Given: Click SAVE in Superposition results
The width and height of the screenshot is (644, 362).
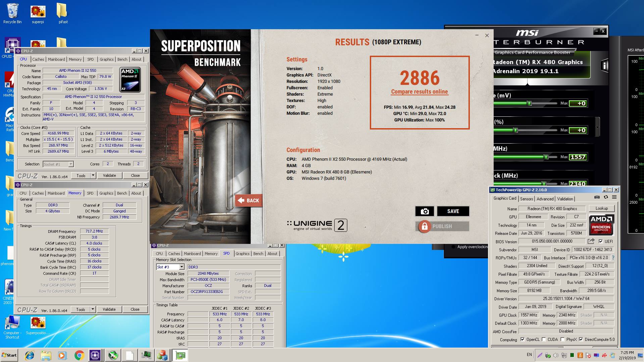Looking at the screenshot, I should click(x=453, y=211).
